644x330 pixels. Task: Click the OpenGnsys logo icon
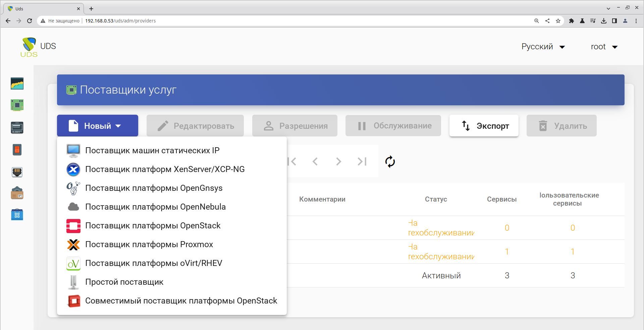pos(73,188)
